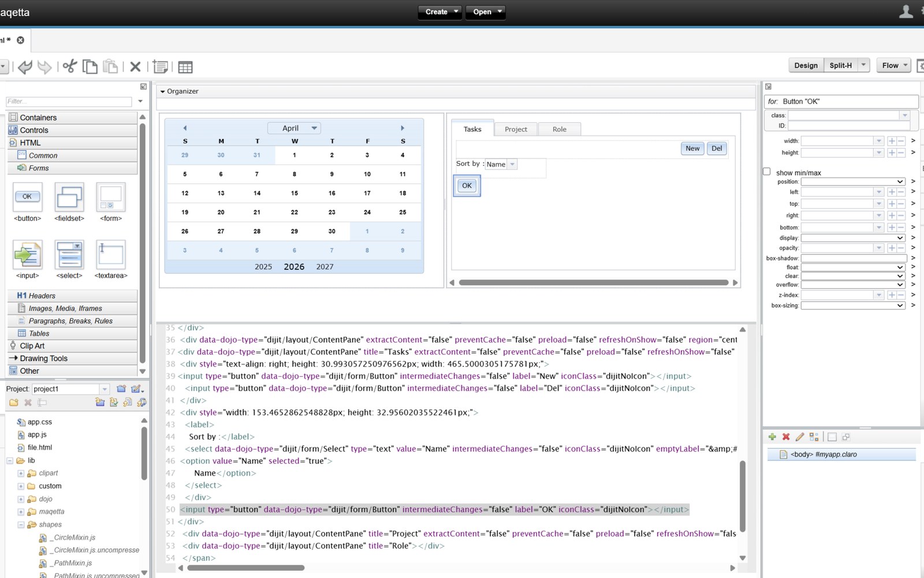Go to next month arrow in calendar
Viewport: 924px width, 578px height.
403,128
